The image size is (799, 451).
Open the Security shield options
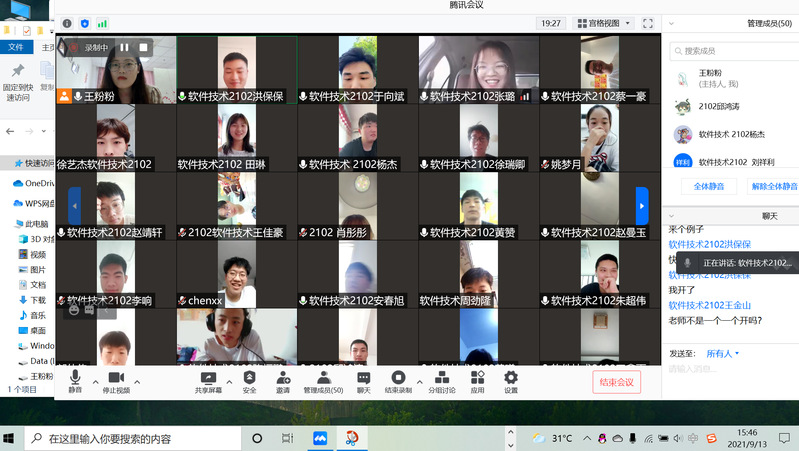coord(249,381)
